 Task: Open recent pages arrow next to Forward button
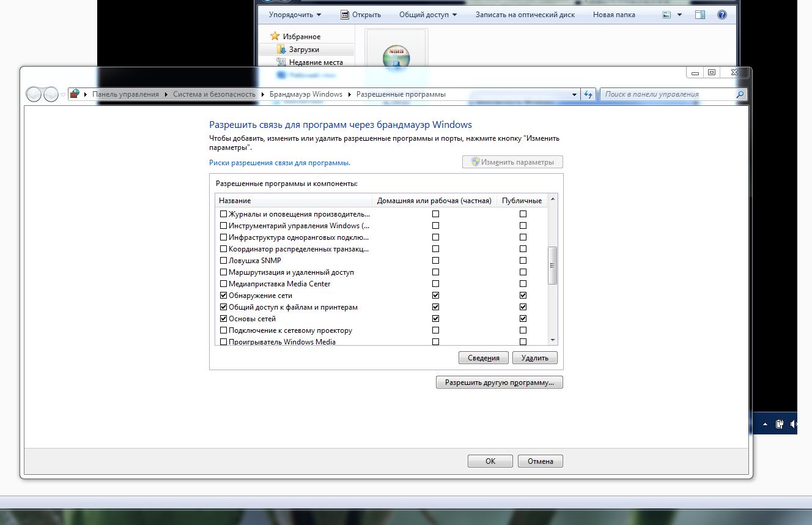tap(63, 95)
